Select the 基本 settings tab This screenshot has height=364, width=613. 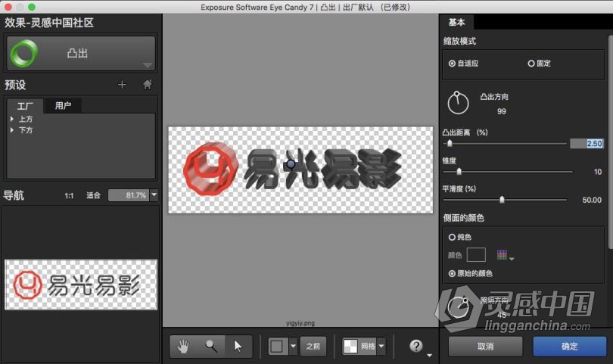click(456, 22)
